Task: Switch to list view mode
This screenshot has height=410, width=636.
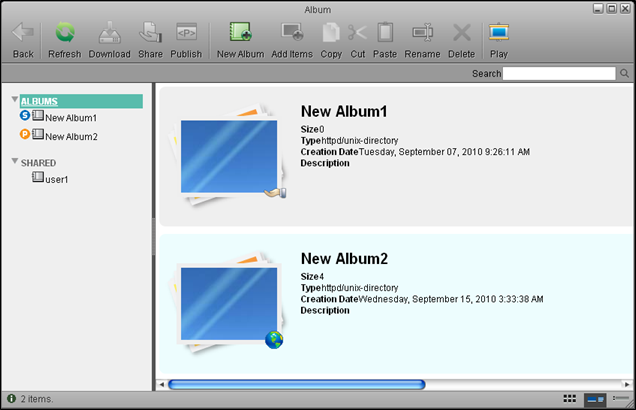Action: [618, 398]
